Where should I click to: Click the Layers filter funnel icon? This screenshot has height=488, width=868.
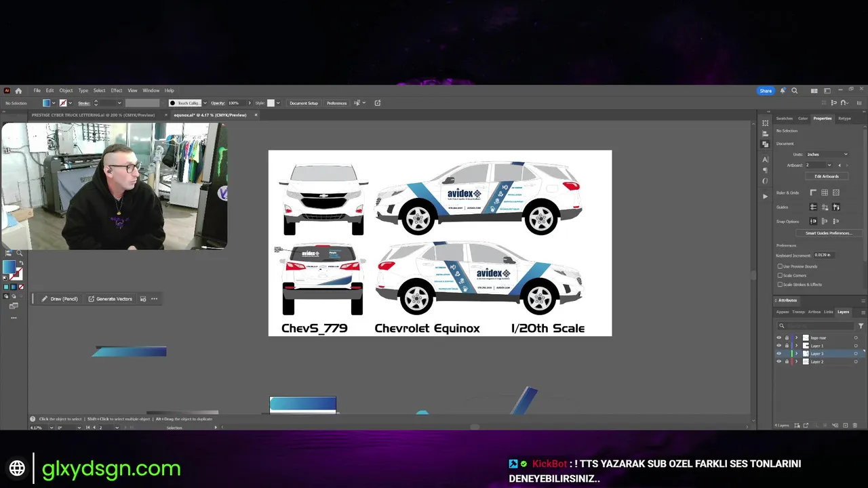[x=861, y=326]
